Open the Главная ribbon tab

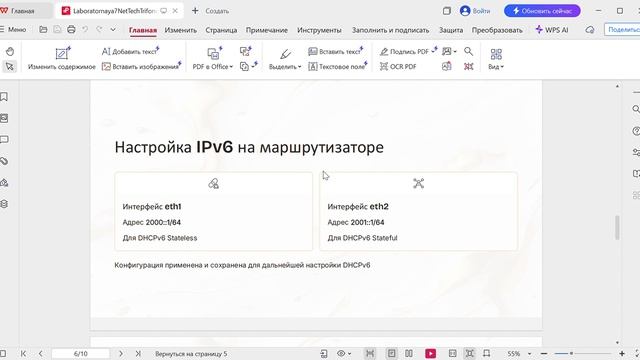143,30
